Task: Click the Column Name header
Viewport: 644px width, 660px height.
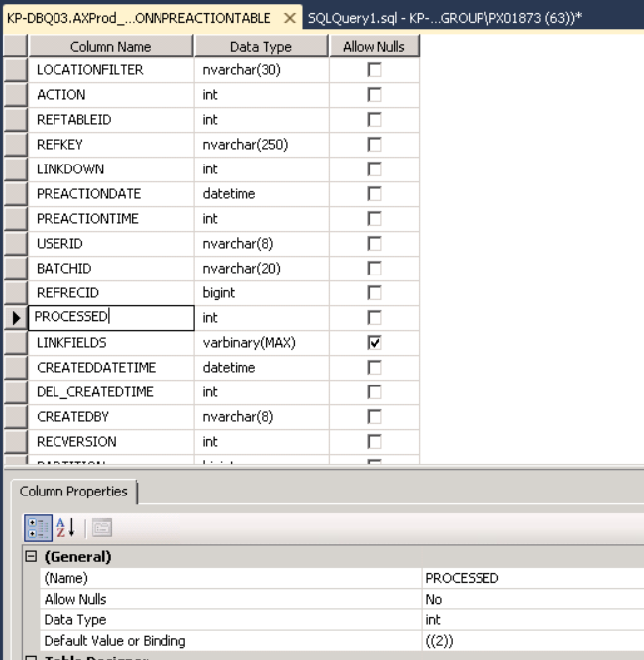Action: (x=110, y=47)
